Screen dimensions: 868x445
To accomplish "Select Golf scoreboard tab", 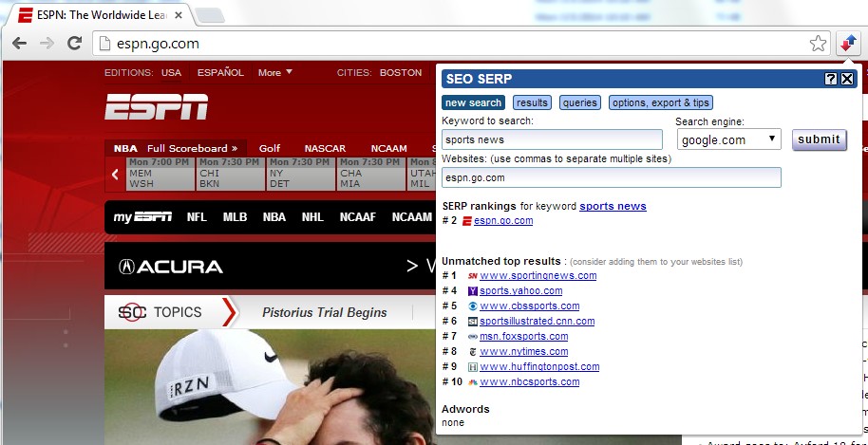I will tap(270, 148).
